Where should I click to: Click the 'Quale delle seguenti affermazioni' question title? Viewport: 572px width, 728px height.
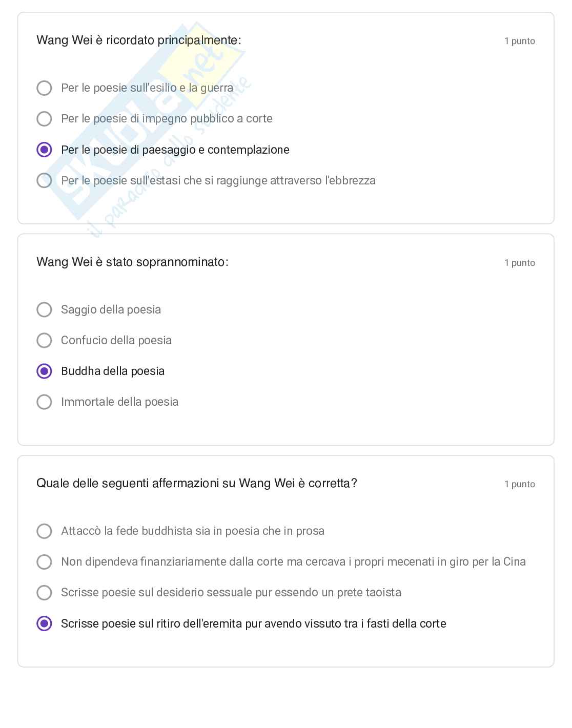[x=197, y=483]
